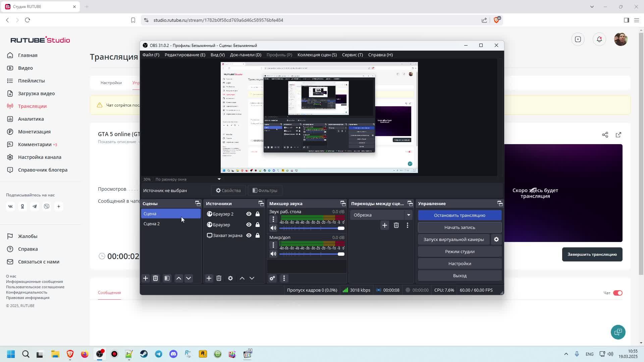Open Микр/доп audio options three-dot menu
644x362 pixels.
[x=273, y=245]
